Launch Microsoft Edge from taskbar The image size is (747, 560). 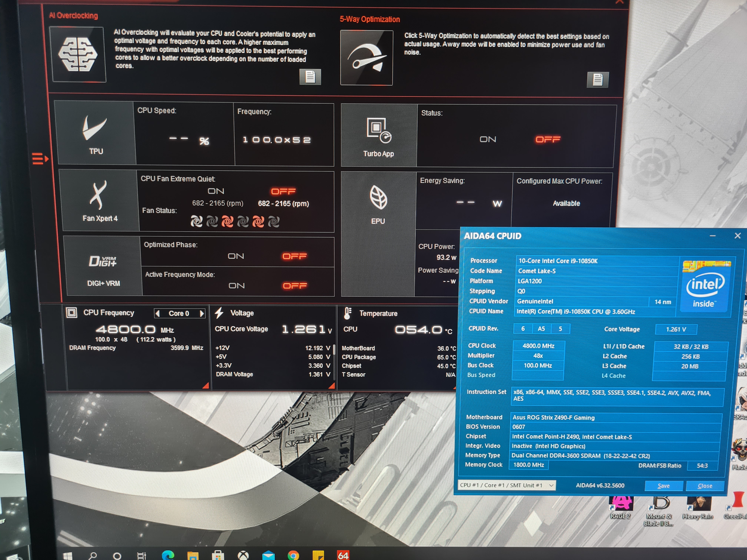pyautogui.click(x=168, y=555)
